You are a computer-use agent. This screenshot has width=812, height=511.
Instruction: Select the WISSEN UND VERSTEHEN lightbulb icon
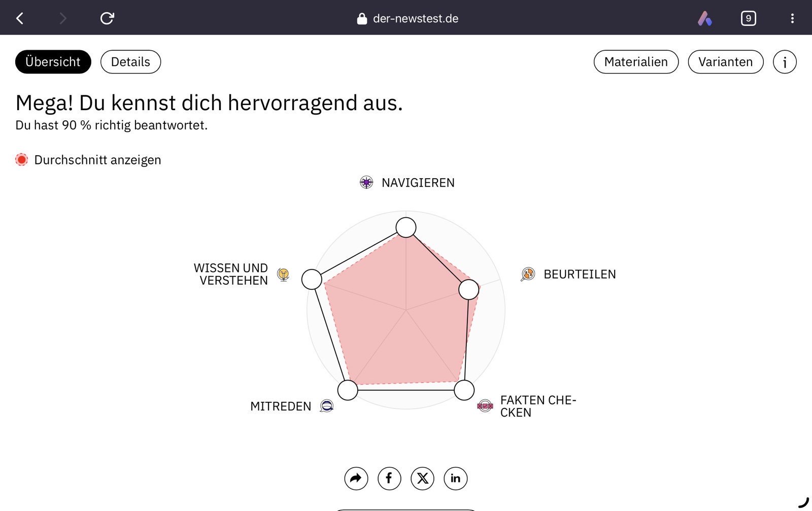tap(283, 275)
